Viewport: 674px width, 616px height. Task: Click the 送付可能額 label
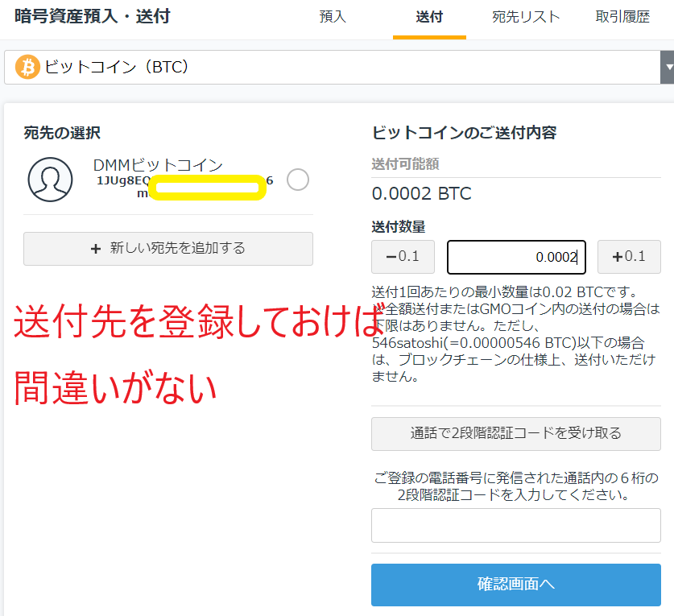coord(405,163)
